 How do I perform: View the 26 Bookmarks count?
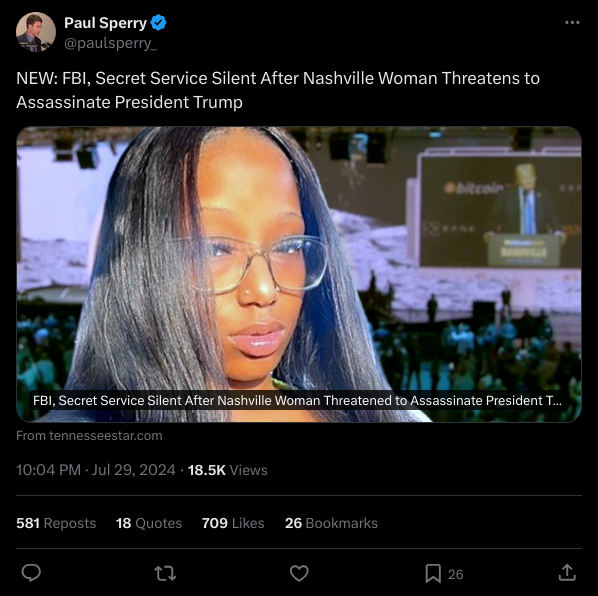pos(331,523)
